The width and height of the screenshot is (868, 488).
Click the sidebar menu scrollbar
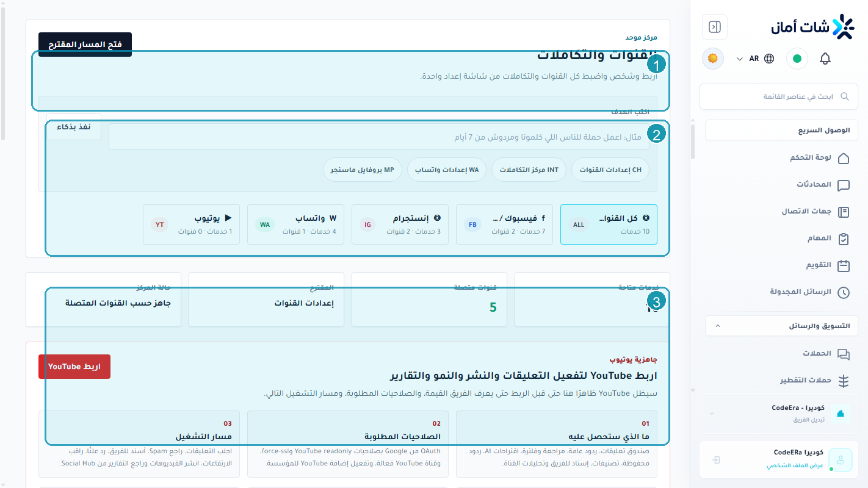[693, 142]
